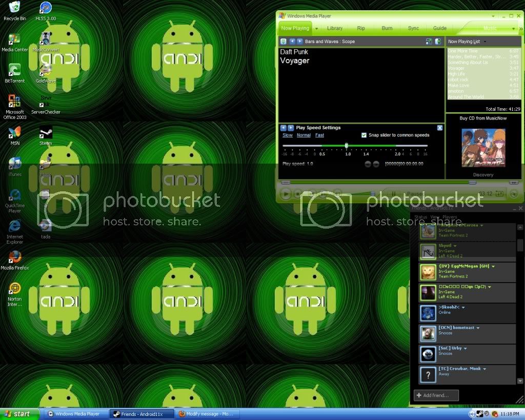This screenshot has height=420, width=525.
Task: Click EggMcMegan's cat avatar in friends list
Action: point(428,272)
